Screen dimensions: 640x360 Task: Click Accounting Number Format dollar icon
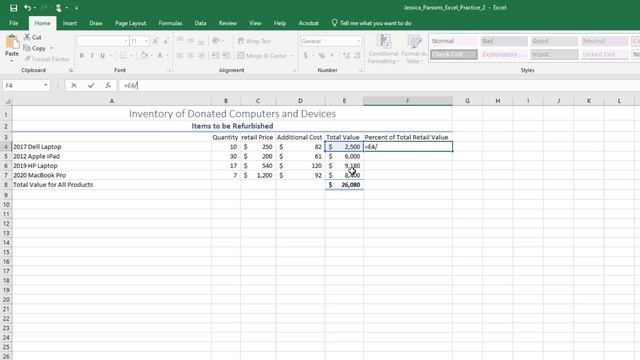coord(305,56)
